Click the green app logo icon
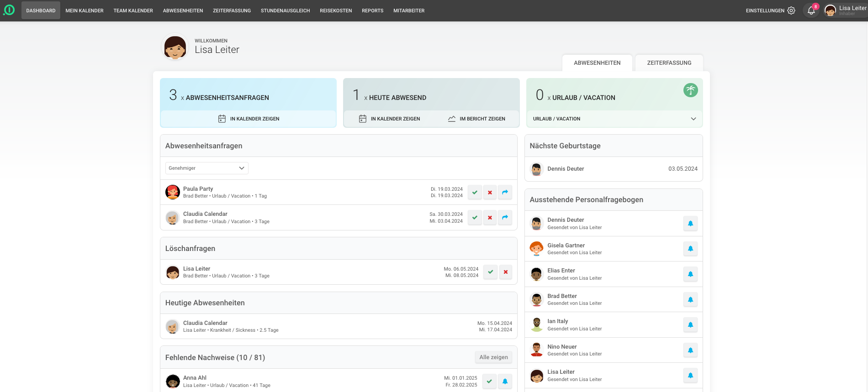Image resolution: width=868 pixels, height=392 pixels. 9,10
